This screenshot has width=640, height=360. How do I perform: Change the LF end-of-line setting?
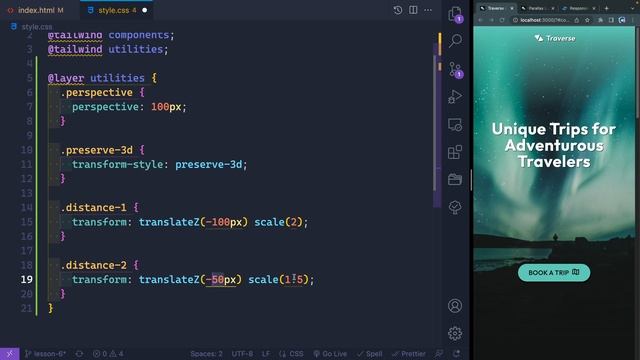point(266,354)
